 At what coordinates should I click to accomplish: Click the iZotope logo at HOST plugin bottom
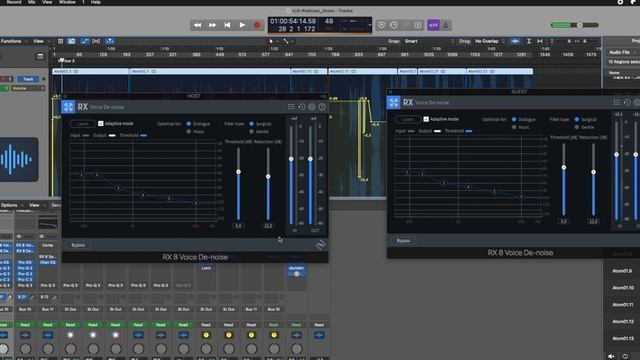tap(320, 245)
